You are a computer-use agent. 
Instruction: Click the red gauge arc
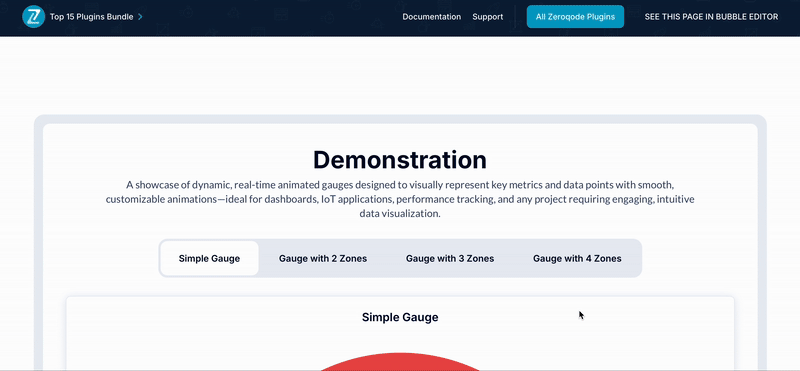click(x=400, y=361)
